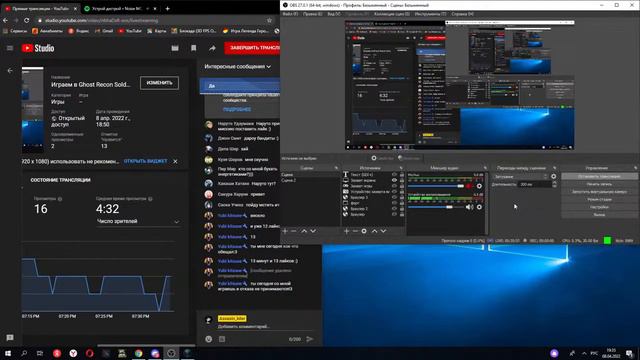Toggle visibility eye for fifth source row
Image resolution: width=640 pixels, height=360 pixels.
point(394,197)
